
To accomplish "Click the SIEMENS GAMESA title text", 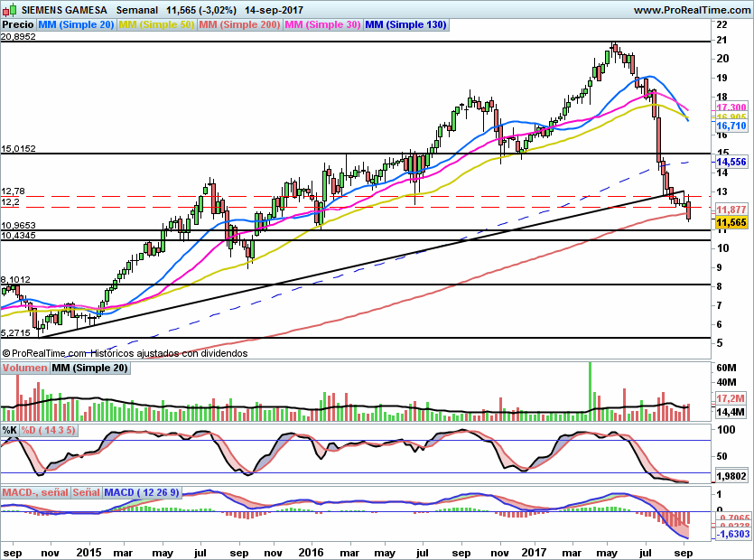I will coord(64,10).
